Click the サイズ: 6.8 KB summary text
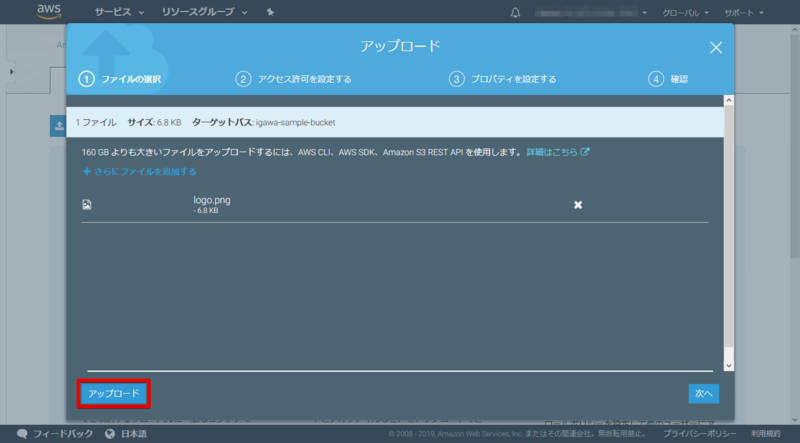Viewport: 800px width, 443px height. pyautogui.click(x=154, y=122)
